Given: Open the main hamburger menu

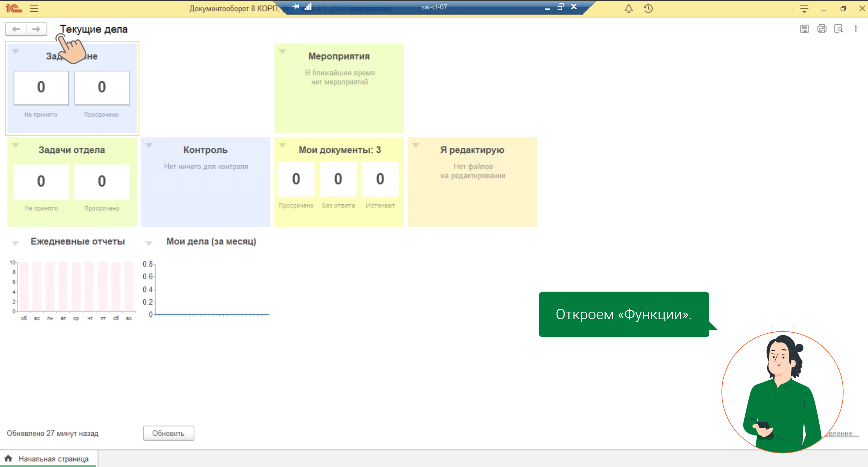Looking at the screenshot, I should (x=34, y=9).
